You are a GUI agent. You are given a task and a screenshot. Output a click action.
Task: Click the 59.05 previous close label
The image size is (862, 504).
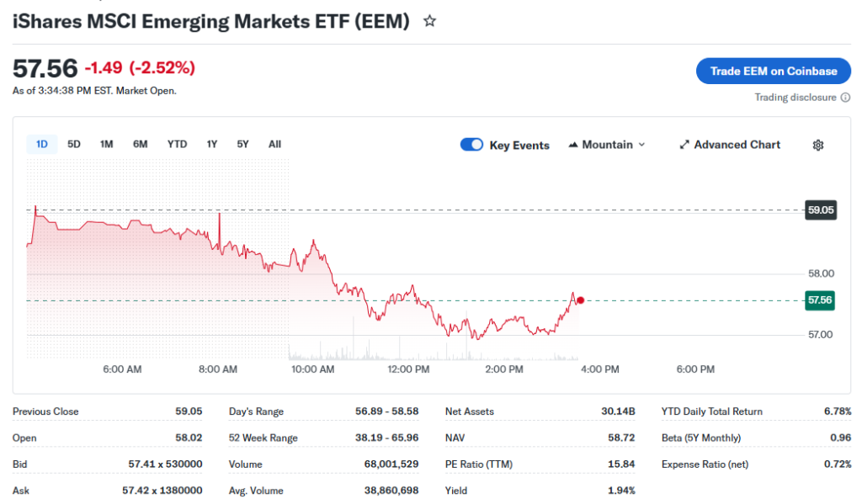820,210
